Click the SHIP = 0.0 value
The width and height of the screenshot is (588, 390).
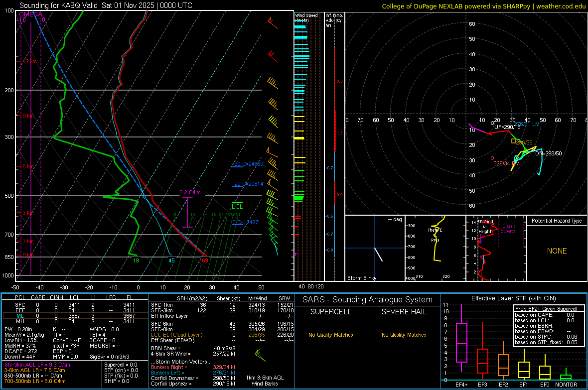coord(117,381)
